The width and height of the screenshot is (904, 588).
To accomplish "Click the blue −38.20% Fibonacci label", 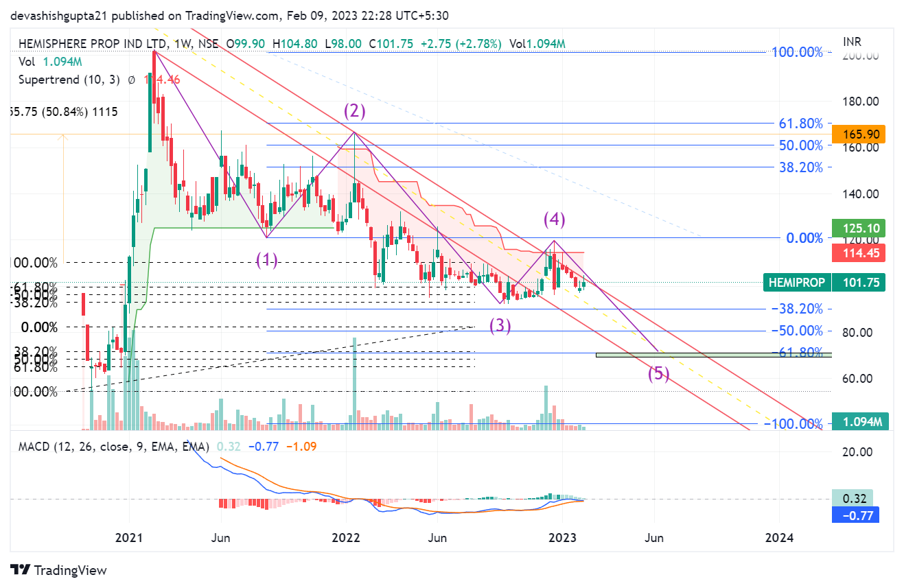I will [797, 309].
